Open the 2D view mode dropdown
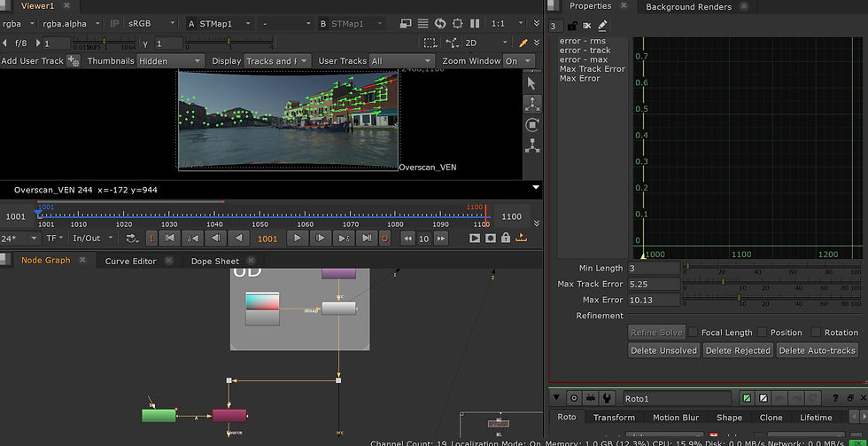 (485, 43)
